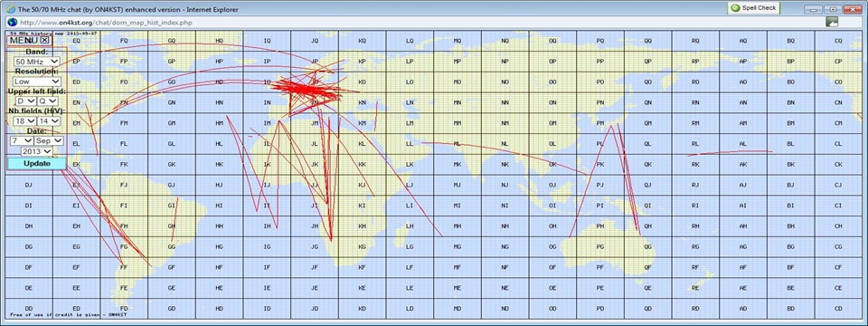Image resolution: width=868 pixels, height=326 pixels.
Task: Open the day dropdown showing 7
Action: pyautogui.click(x=22, y=141)
